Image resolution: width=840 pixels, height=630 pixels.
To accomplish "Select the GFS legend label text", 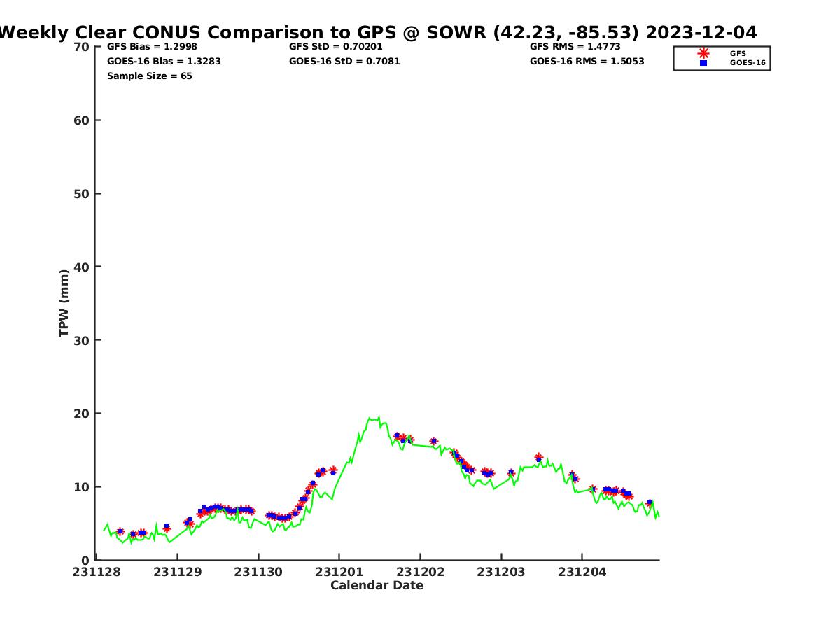I will [x=738, y=53].
